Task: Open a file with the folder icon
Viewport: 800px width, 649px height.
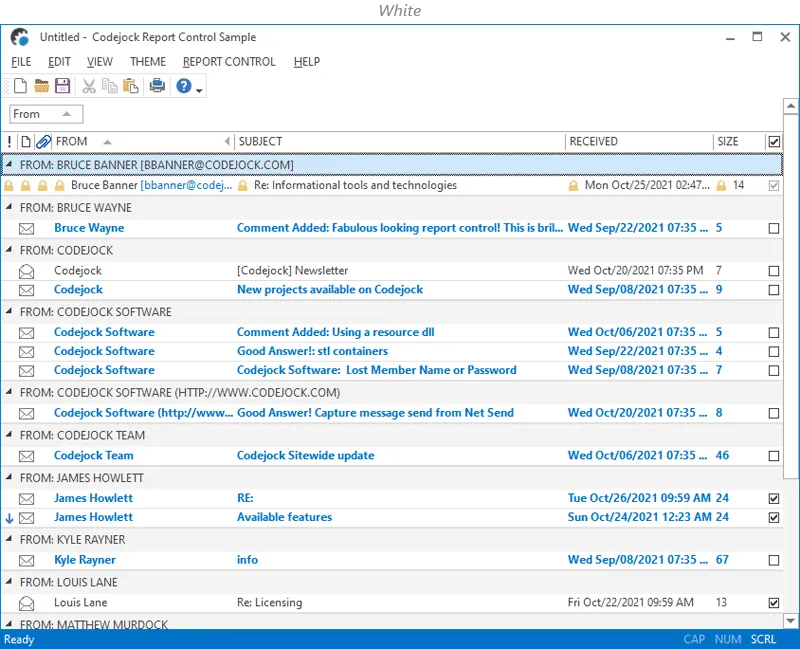Action: [x=41, y=86]
